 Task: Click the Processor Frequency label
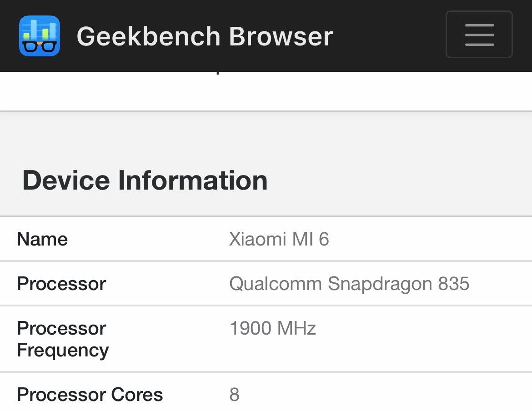point(63,339)
